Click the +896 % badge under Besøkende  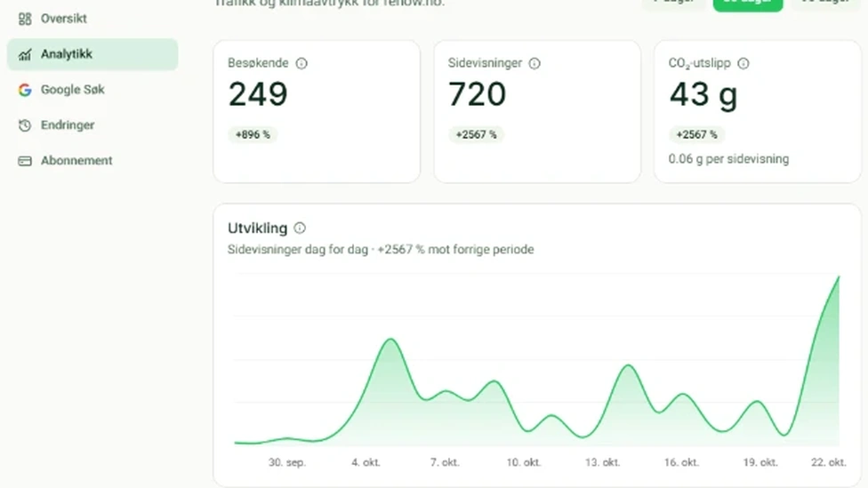(x=253, y=134)
